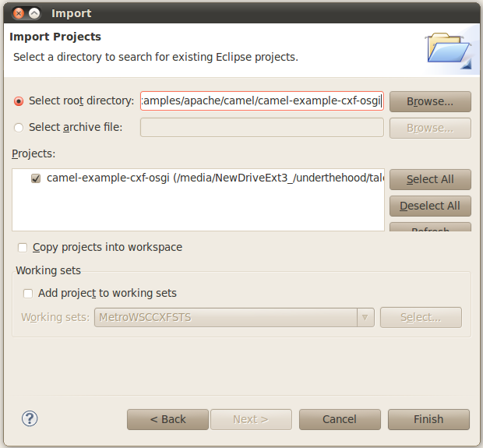The height and width of the screenshot is (448, 483).
Task: Toggle 'Add project to working sets' checkbox
Action: click(x=28, y=294)
